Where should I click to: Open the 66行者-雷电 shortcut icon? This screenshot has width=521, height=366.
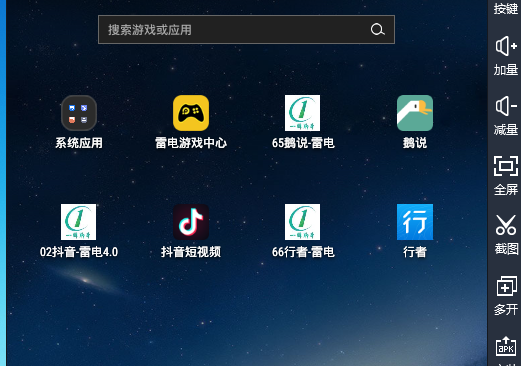(302, 222)
